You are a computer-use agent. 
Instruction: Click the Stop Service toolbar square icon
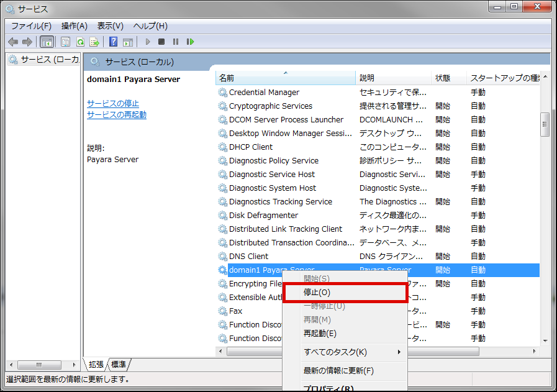click(161, 42)
